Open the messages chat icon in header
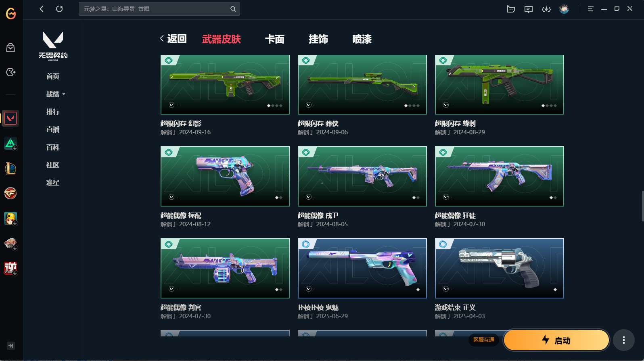Image resolution: width=644 pixels, height=361 pixels. pos(529,9)
